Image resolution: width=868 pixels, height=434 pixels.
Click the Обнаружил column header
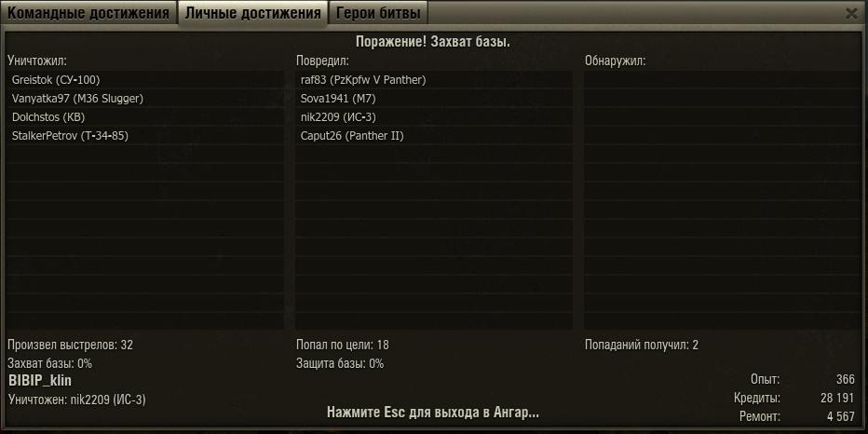[x=615, y=61]
